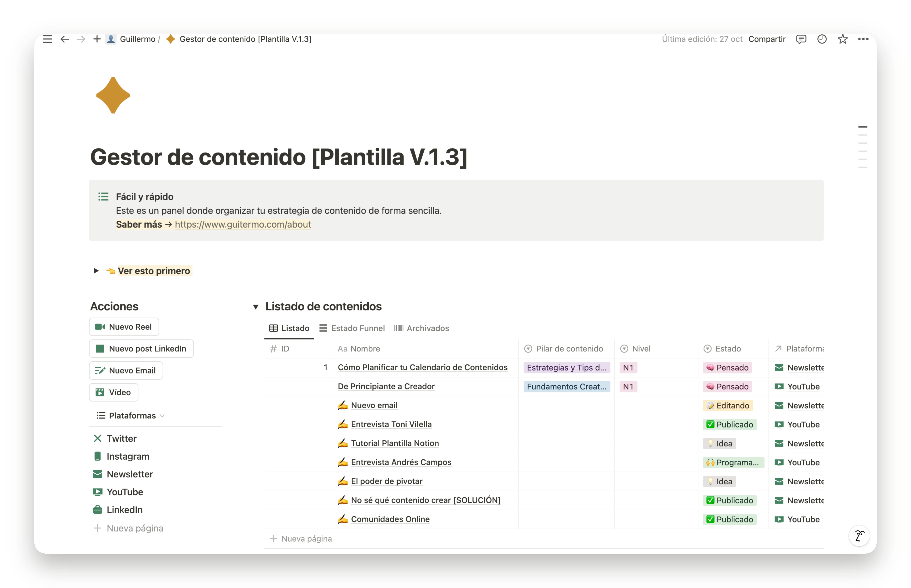This screenshot has height=588, width=911.
Task: Go forward with the right arrow
Action: (x=81, y=39)
